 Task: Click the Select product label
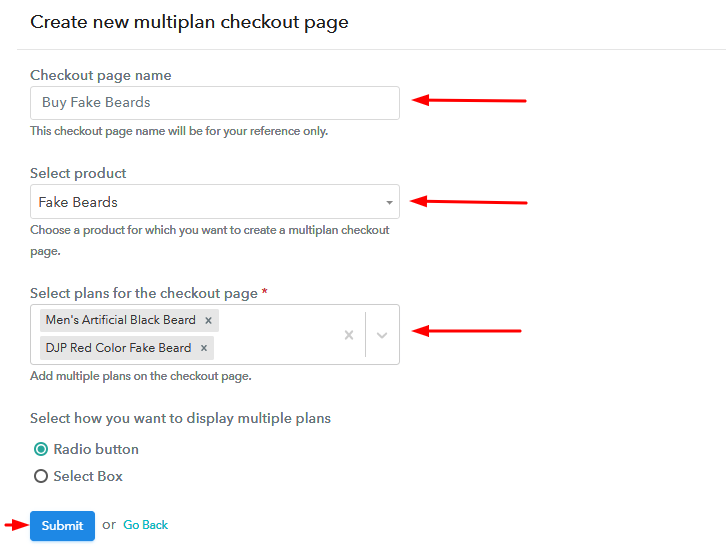pos(78,173)
